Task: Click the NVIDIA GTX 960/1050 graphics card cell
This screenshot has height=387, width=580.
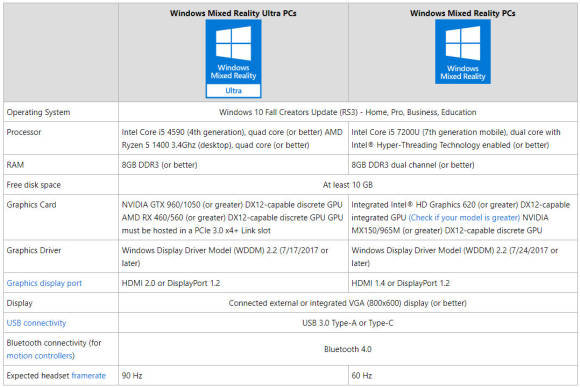Action: 233,218
